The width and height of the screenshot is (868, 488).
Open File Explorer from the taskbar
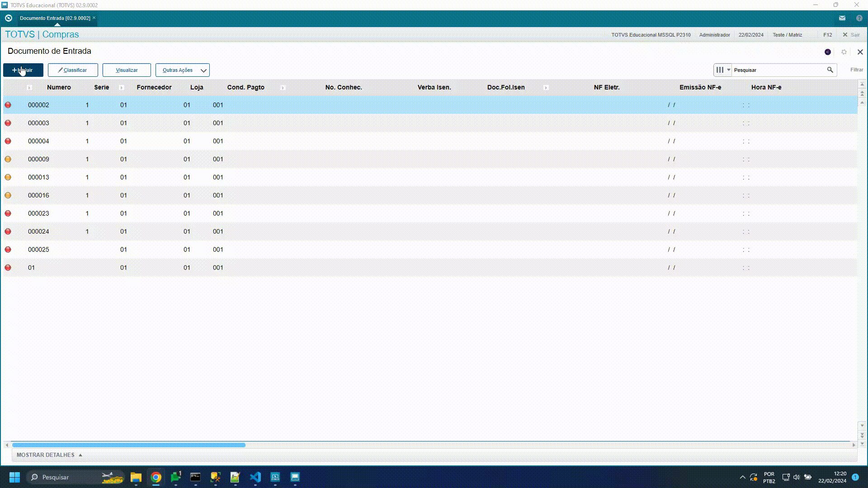coord(136,477)
